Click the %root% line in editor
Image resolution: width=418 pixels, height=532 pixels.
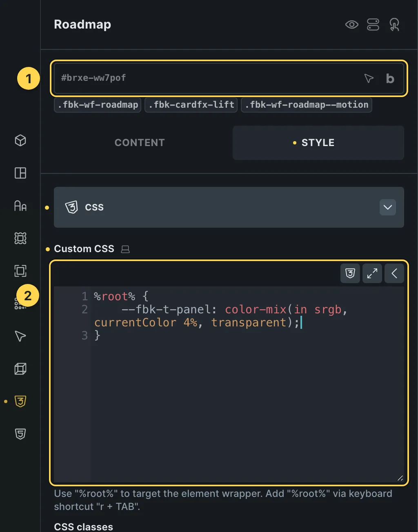(121, 296)
